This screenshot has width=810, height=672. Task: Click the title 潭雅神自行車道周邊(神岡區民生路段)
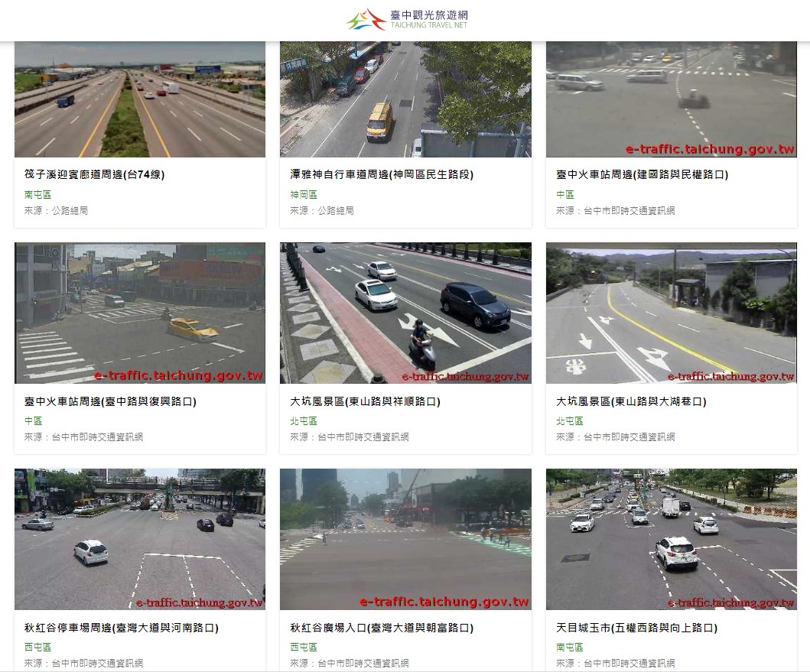382,174
